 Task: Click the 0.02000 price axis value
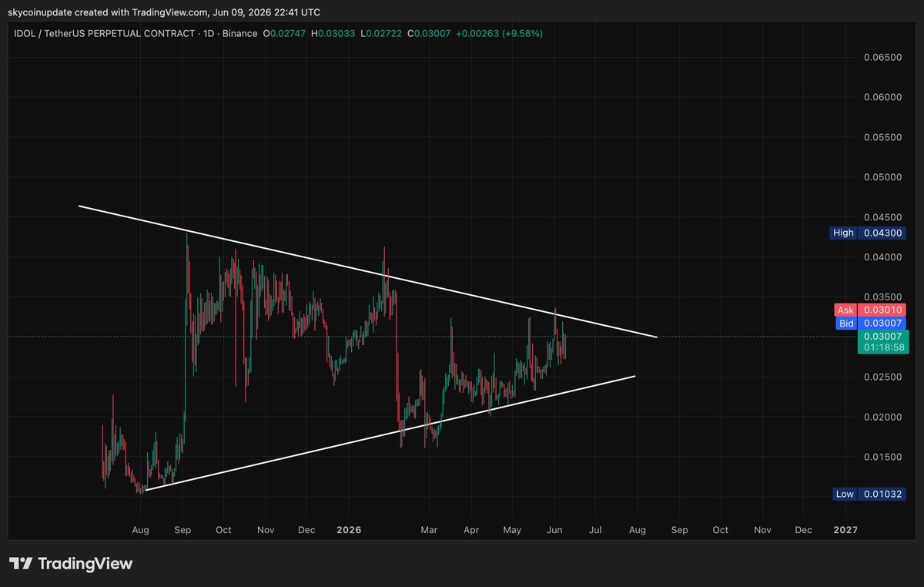[x=882, y=417]
